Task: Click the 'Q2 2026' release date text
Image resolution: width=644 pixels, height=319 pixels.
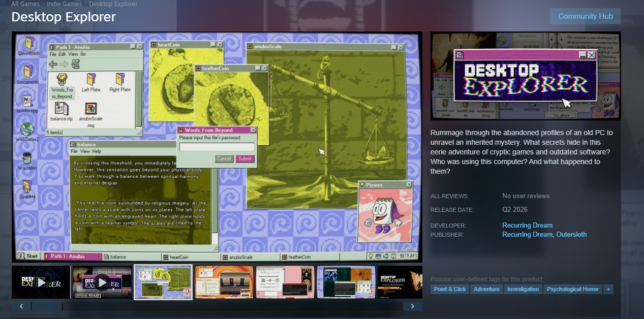Action: point(515,210)
